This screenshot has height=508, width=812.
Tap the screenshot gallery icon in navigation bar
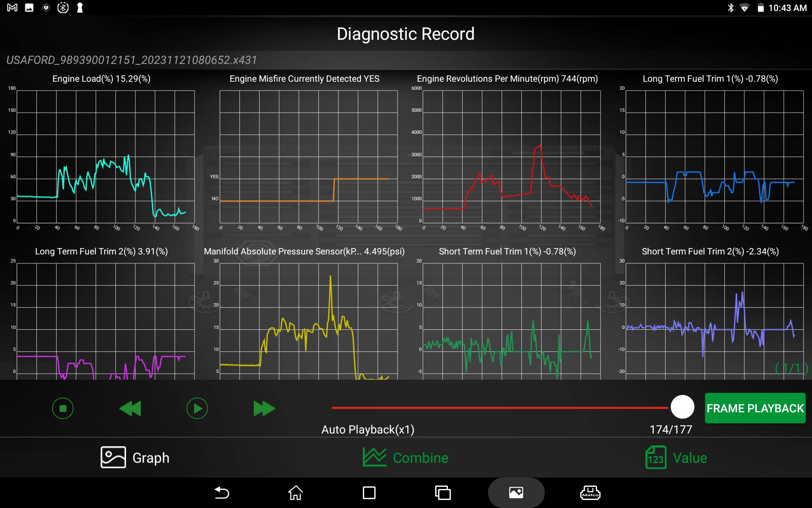pyautogui.click(x=516, y=492)
